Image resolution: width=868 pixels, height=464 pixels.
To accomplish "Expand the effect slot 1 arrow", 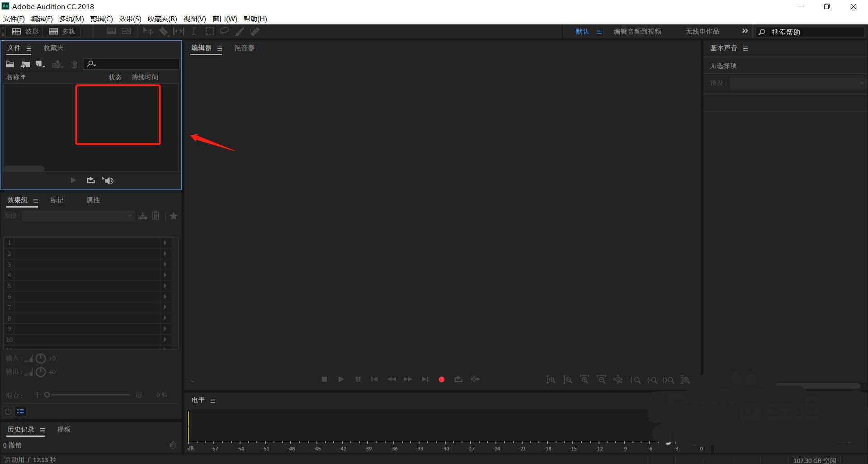I will pos(165,243).
